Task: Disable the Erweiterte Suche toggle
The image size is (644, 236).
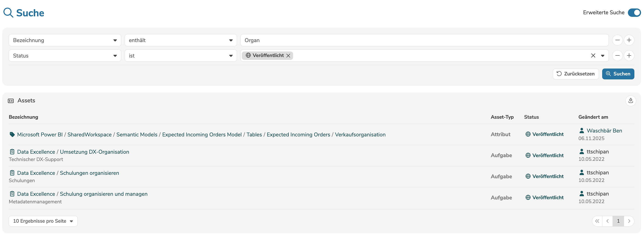Action: click(634, 12)
